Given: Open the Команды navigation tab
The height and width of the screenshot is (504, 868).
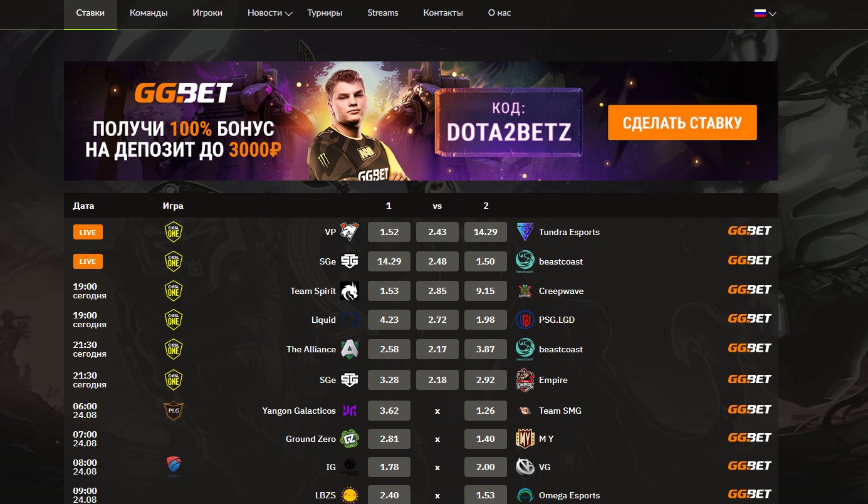Looking at the screenshot, I should (x=149, y=13).
